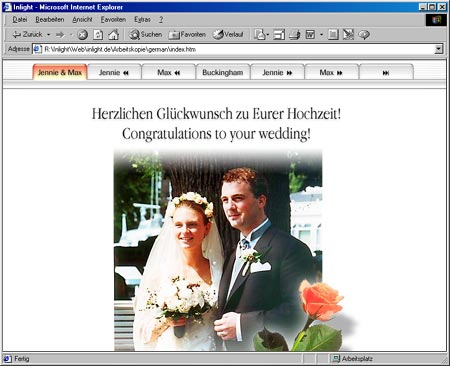Expand the Edit-with dropdown arrow
The image size is (450, 366).
point(321,35)
